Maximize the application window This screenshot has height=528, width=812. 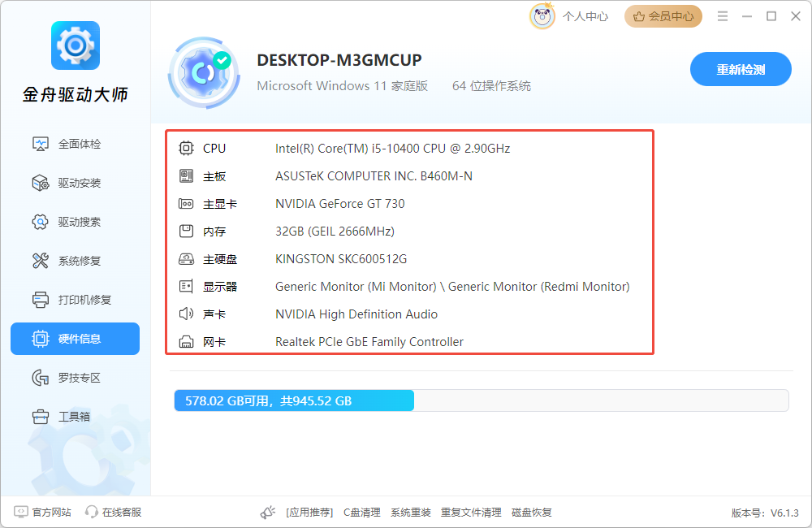[771, 16]
